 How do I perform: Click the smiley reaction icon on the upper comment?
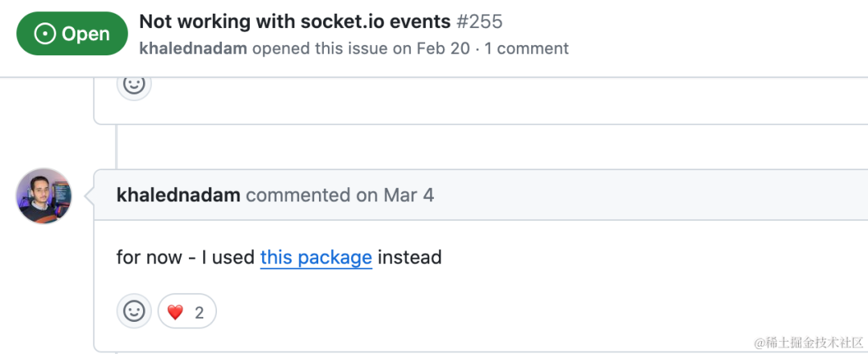pos(134,83)
